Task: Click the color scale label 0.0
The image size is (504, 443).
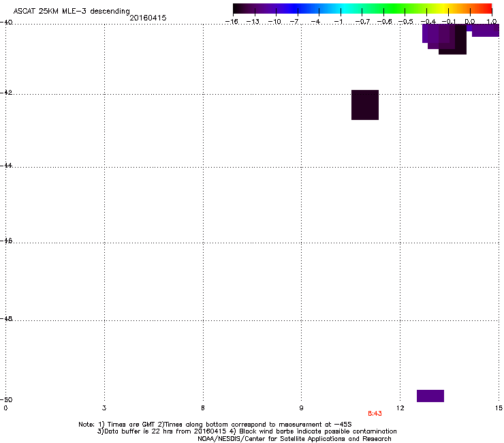Action: 470,22
